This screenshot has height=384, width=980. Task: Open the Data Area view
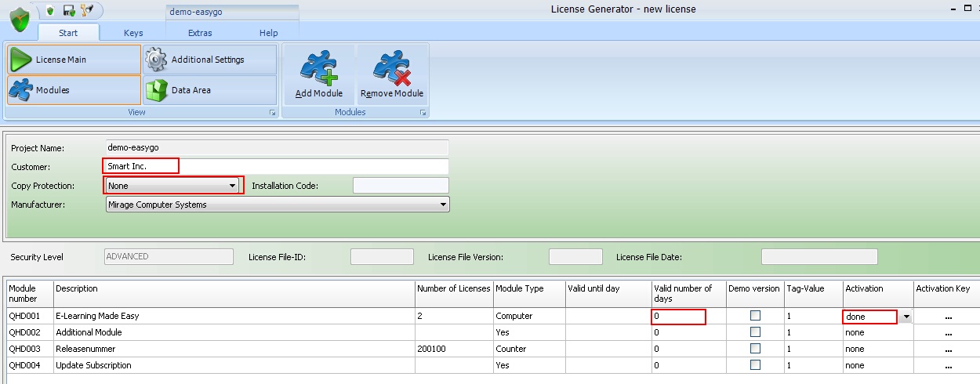point(209,90)
